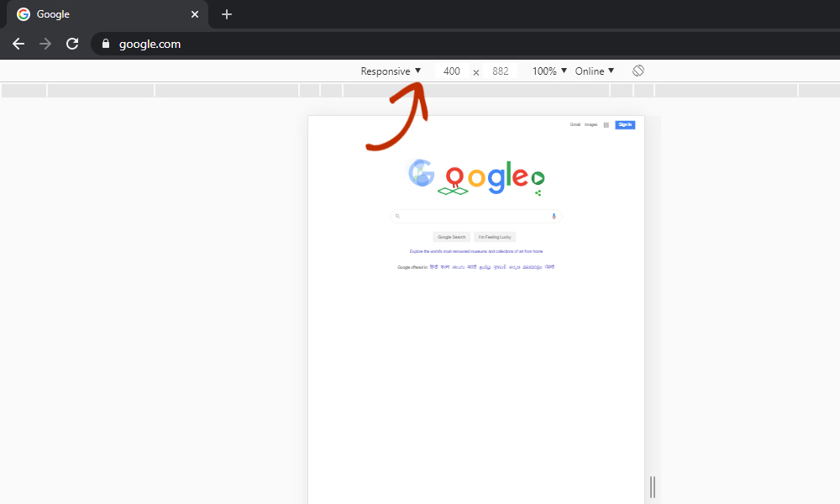Click the I'm Feeling Lucky button
The image size is (840, 504).
tap(495, 237)
